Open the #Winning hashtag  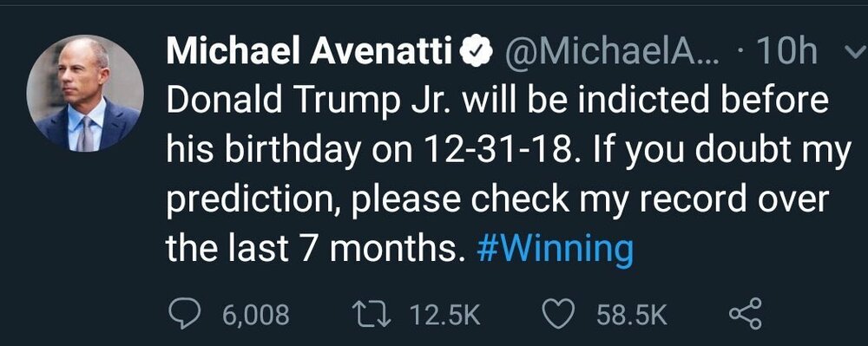555,249
